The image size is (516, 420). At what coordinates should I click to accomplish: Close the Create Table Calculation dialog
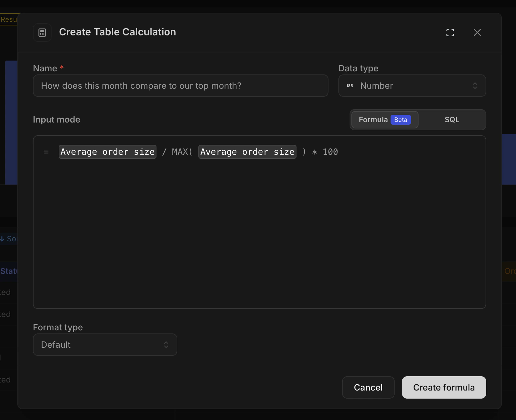(477, 32)
